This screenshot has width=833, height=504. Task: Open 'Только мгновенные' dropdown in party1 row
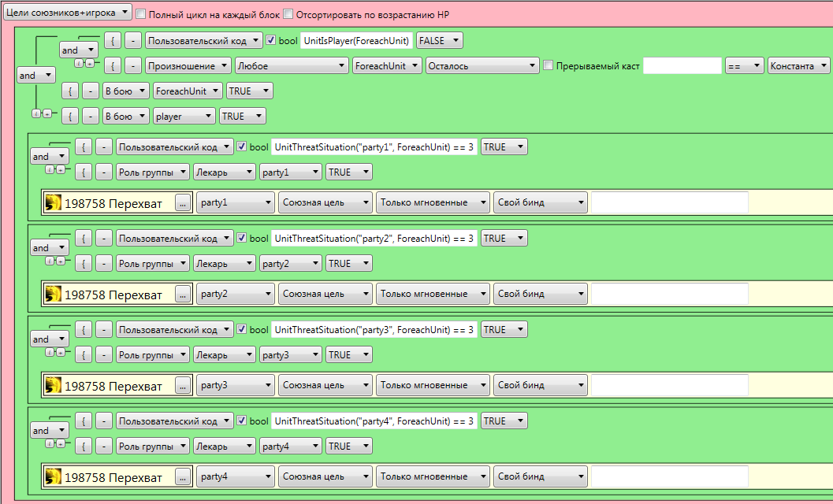tap(433, 203)
